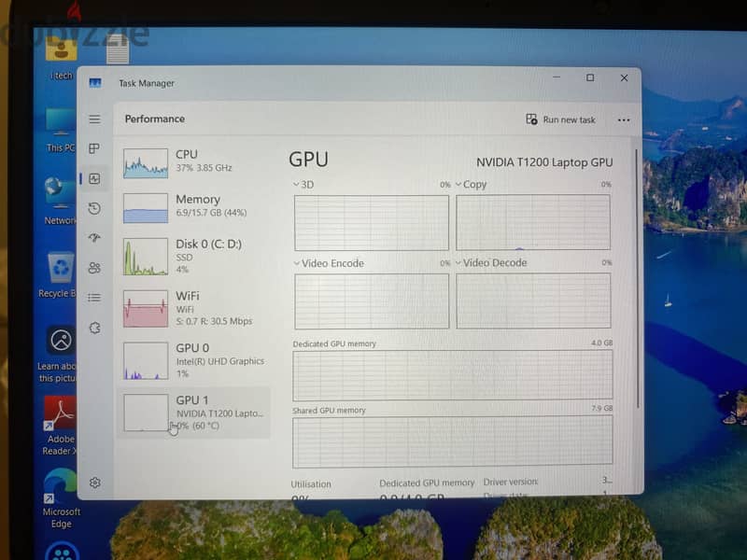
Task: Open the Services puzzle icon
Action: coord(94,328)
